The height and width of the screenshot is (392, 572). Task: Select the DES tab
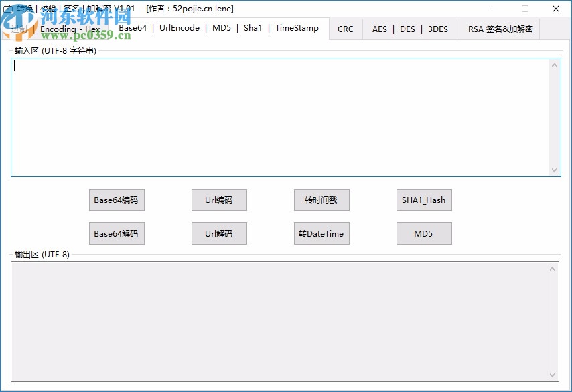pyautogui.click(x=407, y=29)
